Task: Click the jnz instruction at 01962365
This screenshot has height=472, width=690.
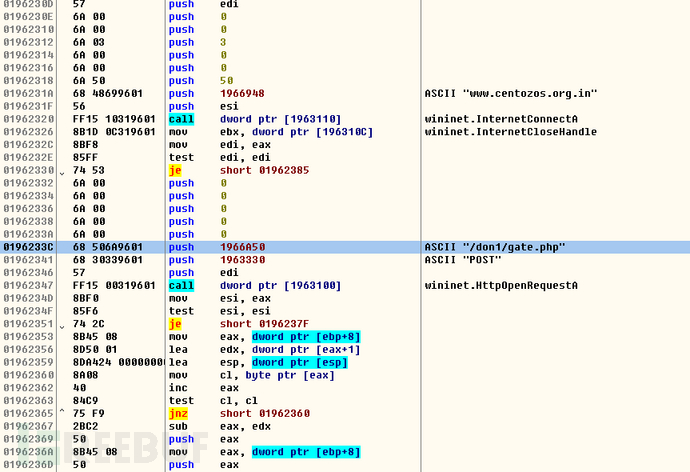Action: pos(178,413)
